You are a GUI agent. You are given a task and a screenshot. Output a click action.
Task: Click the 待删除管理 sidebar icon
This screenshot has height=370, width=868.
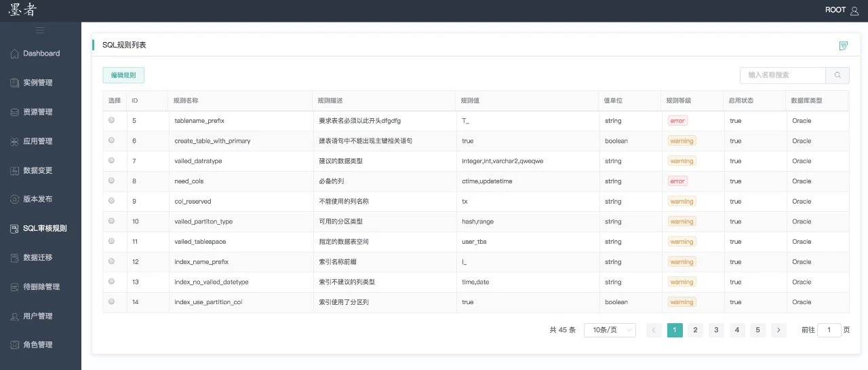[15, 287]
